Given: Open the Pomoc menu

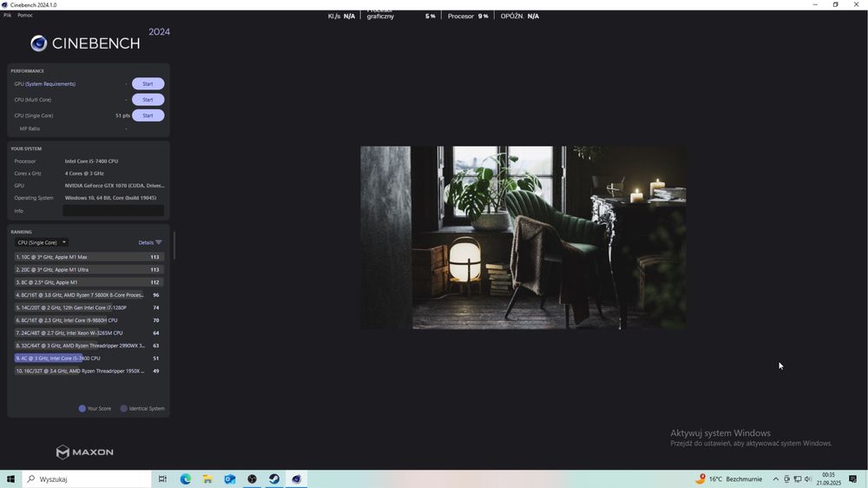Looking at the screenshot, I should [25, 15].
